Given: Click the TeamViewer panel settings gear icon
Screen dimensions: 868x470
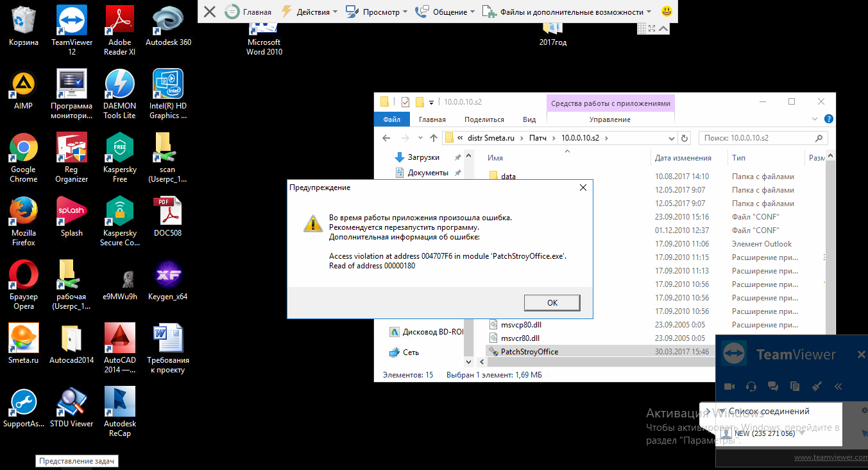Looking at the screenshot, I should click(x=864, y=410).
